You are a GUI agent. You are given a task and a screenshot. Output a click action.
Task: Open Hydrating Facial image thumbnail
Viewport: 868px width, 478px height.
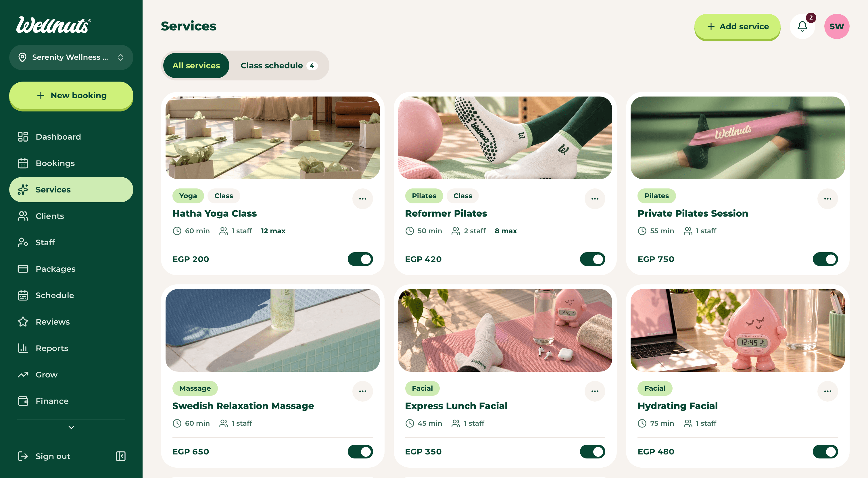click(x=738, y=330)
